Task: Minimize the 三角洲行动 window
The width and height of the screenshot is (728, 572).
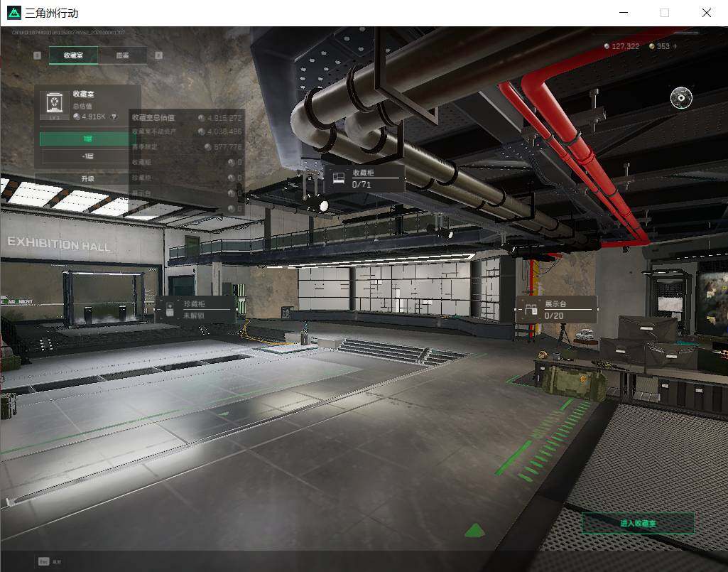Action: [624, 13]
